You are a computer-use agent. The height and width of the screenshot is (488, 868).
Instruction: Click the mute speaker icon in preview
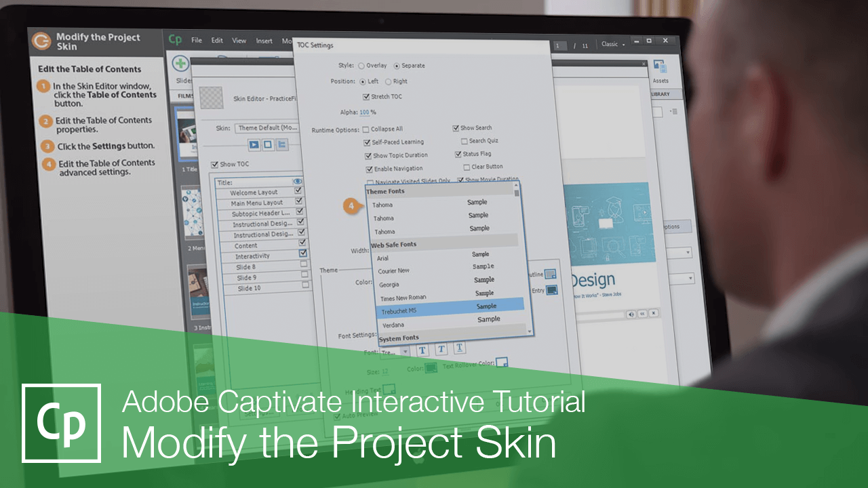coord(631,314)
